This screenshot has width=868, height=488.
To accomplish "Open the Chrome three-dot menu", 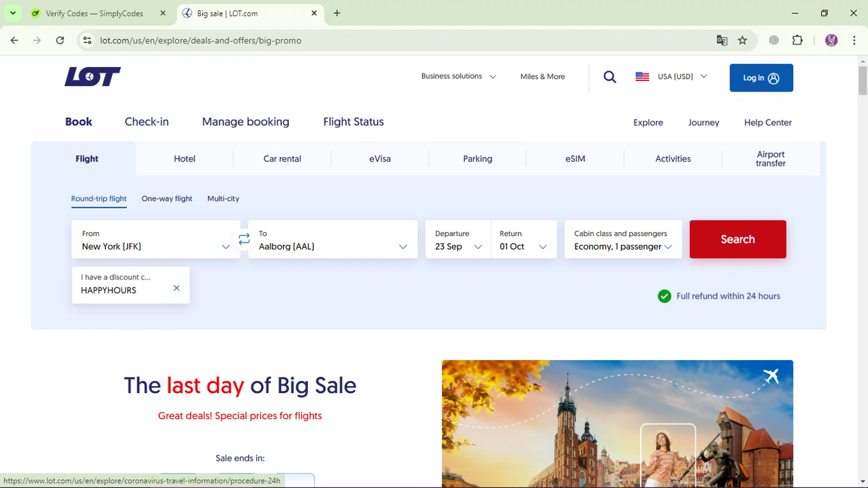I will tap(854, 41).
